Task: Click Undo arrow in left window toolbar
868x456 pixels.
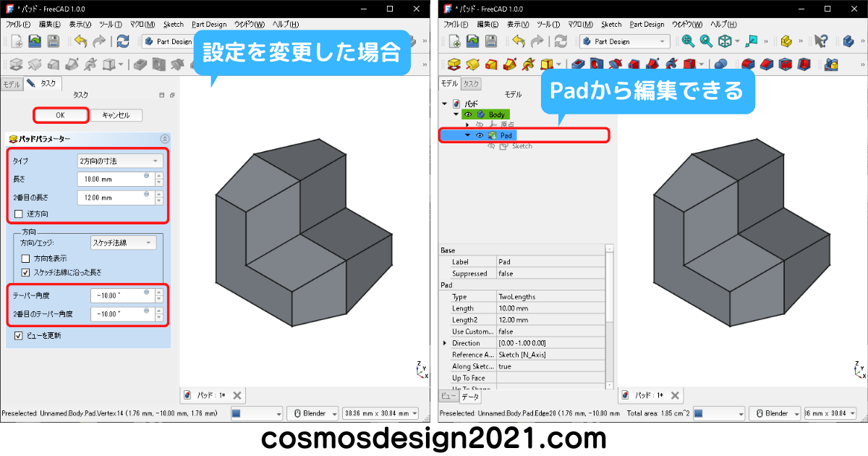Action: tap(81, 42)
